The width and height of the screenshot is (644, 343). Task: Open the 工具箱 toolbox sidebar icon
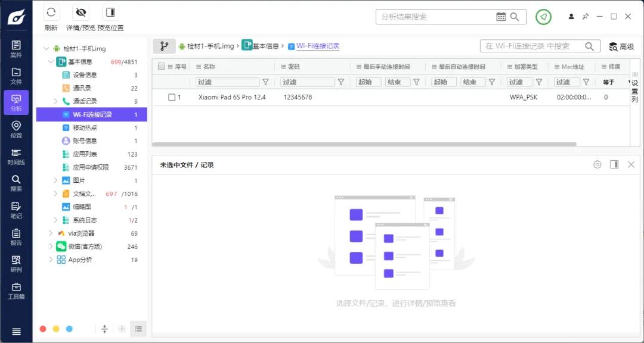point(16,291)
